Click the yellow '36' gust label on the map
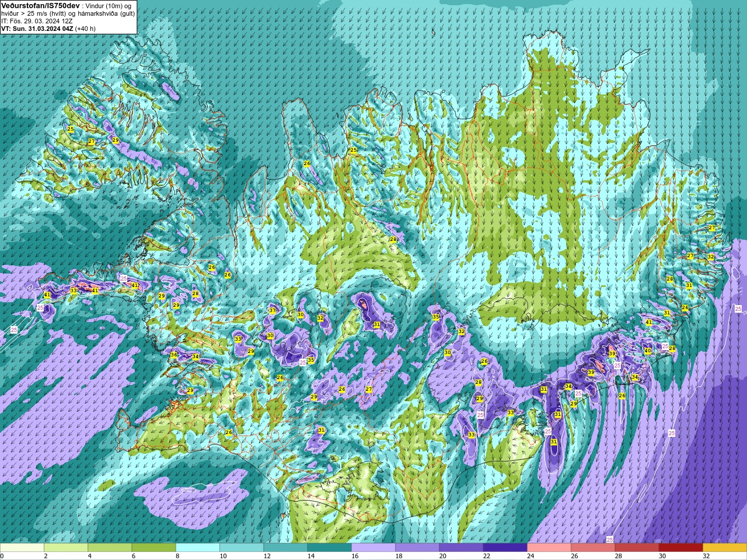 click(x=174, y=355)
